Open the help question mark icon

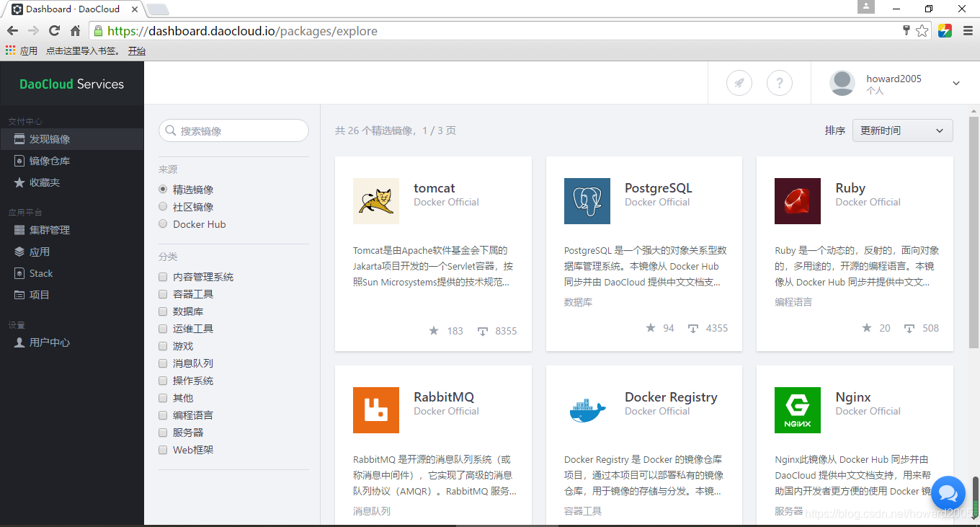[x=780, y=83]
